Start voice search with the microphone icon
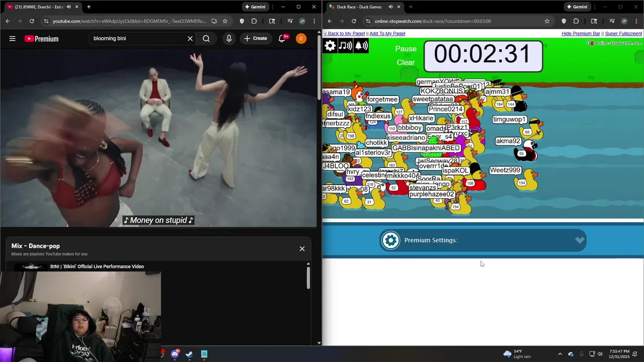The height and width of the screenshot is (362, 644). (x=229, y=38)
